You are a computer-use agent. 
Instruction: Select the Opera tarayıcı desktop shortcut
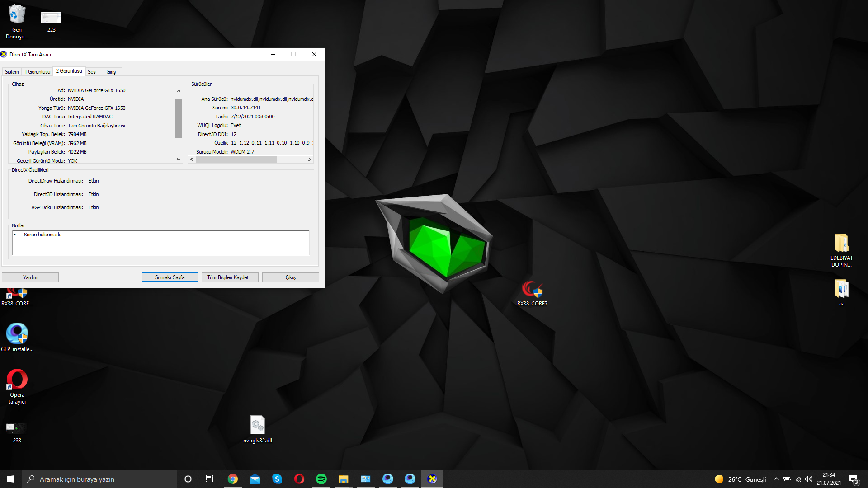(x=17, y=380)
